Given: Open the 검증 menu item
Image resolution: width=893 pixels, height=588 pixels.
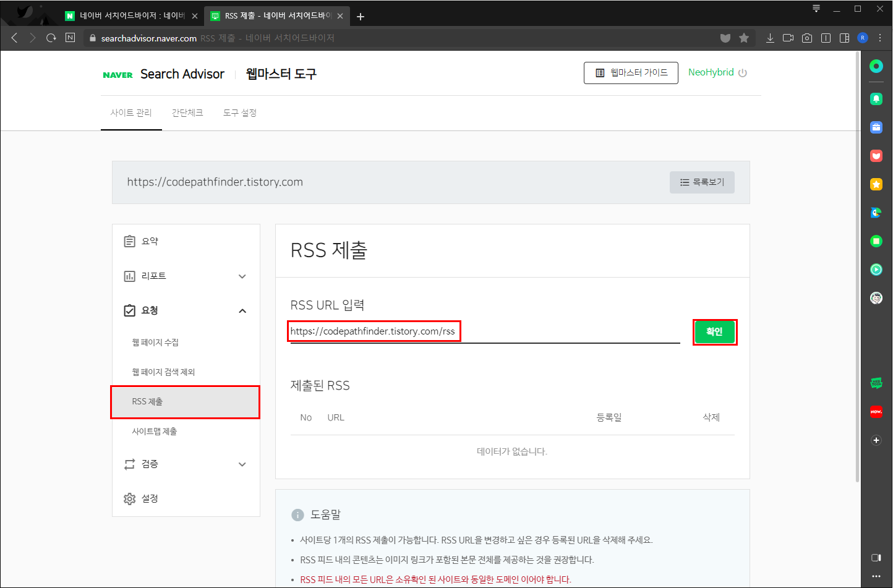Looking at the screenshot, I should point(150,464).
